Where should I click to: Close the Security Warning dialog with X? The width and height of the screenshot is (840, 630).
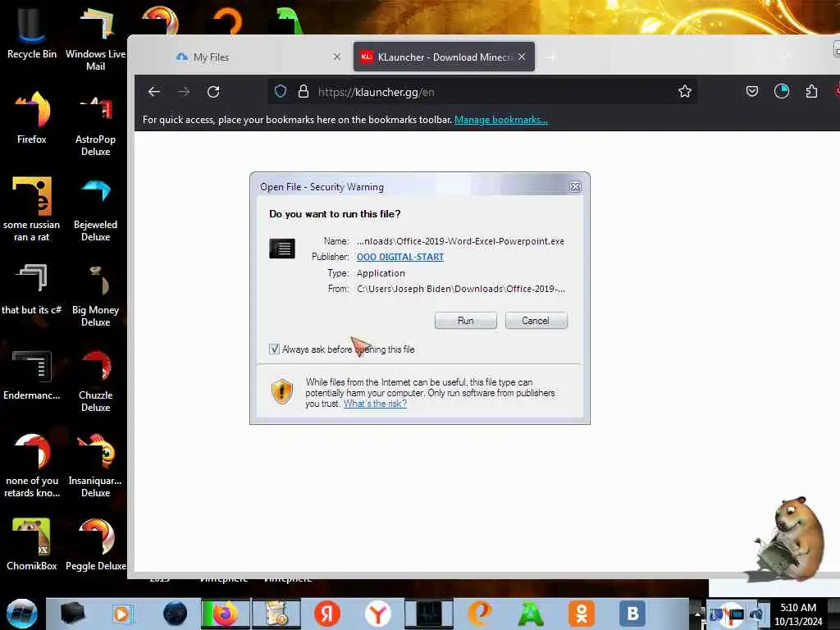point(575,186)
